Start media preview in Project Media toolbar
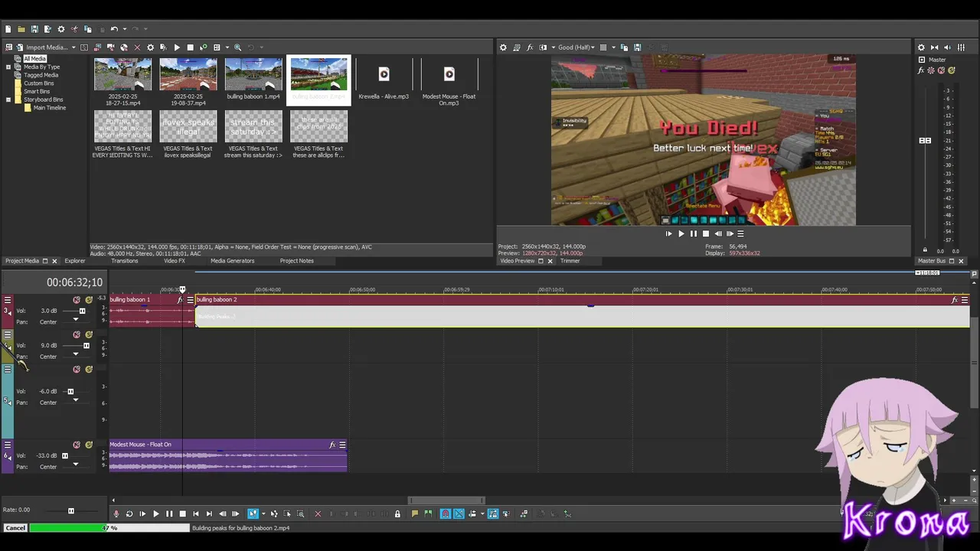 click(177, 47)
